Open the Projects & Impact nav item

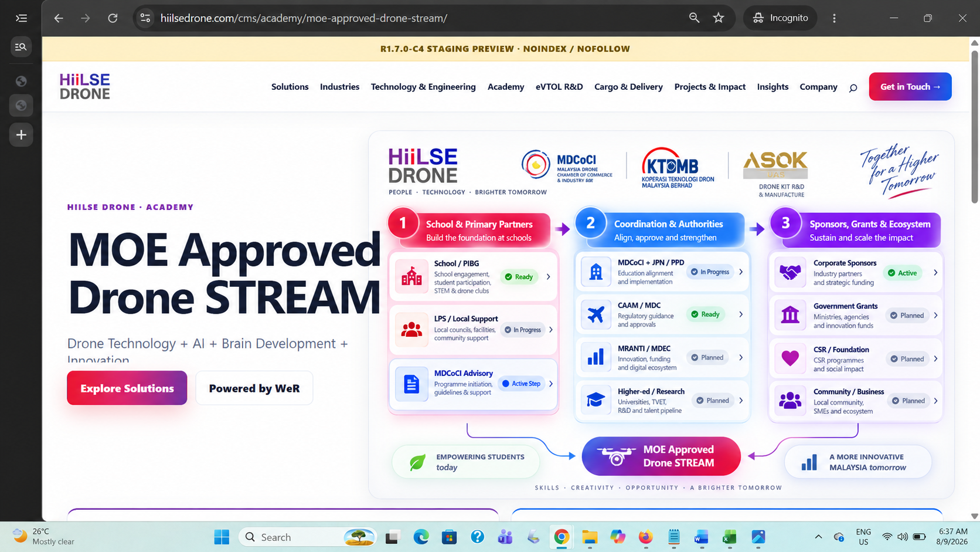(x=710, y=87)
